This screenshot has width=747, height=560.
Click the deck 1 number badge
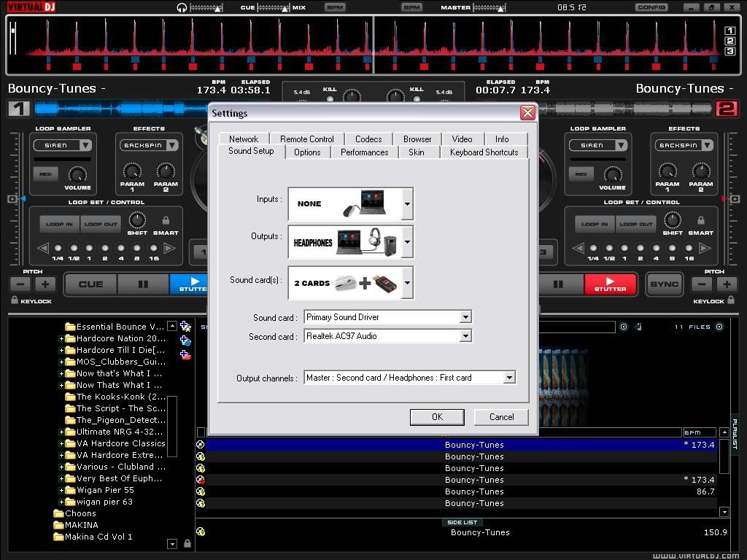point(19,109)
